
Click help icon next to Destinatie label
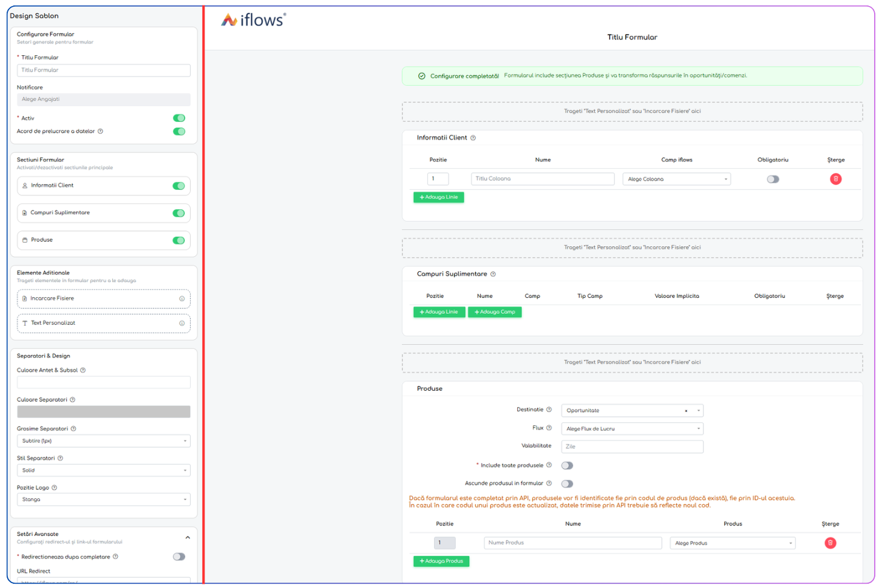[549, 410]
